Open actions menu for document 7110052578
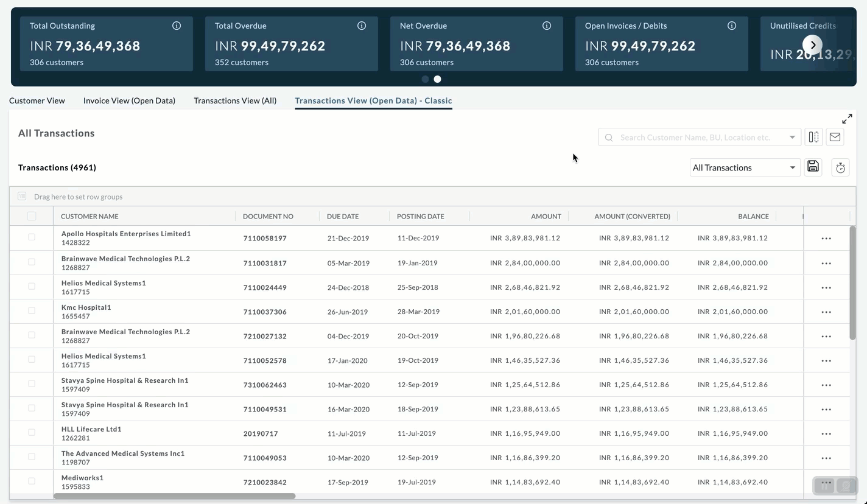Screen dimensions: 867x504 tap(826, 361)
